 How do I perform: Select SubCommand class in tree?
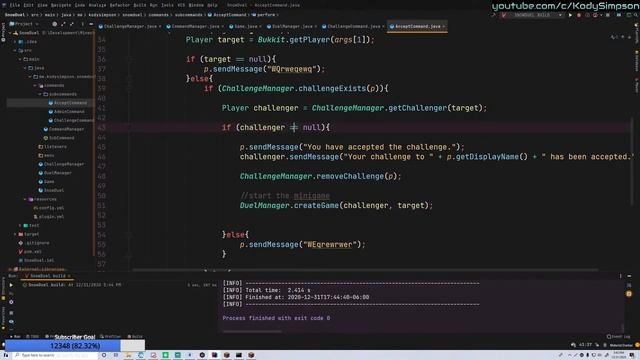pyautogui.click(x=59, y=138)
